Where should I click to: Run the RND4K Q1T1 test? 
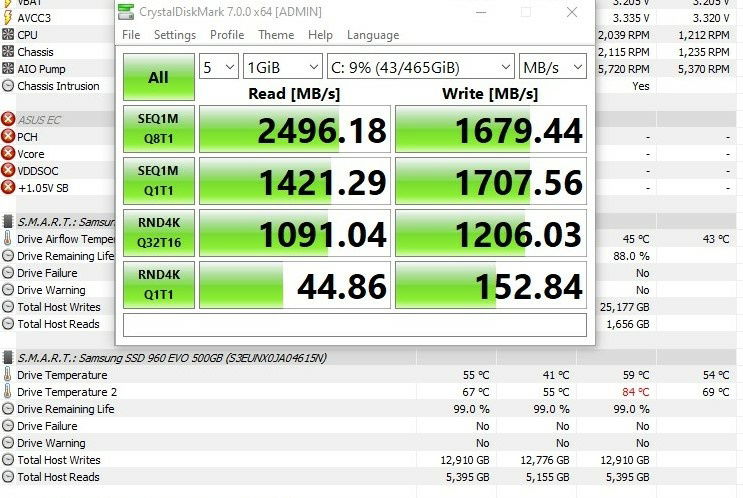(x=159, y=285)
